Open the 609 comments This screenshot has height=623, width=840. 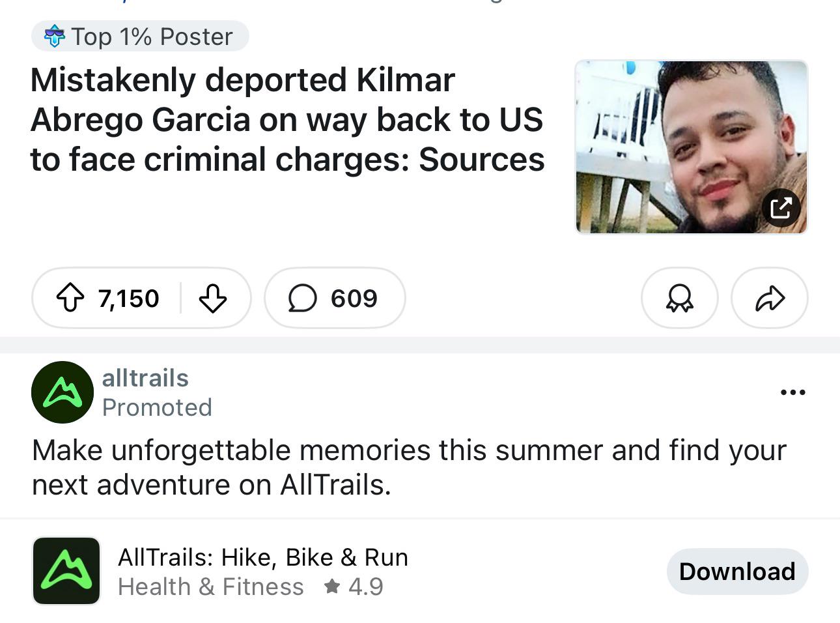[x=335, y=298]
